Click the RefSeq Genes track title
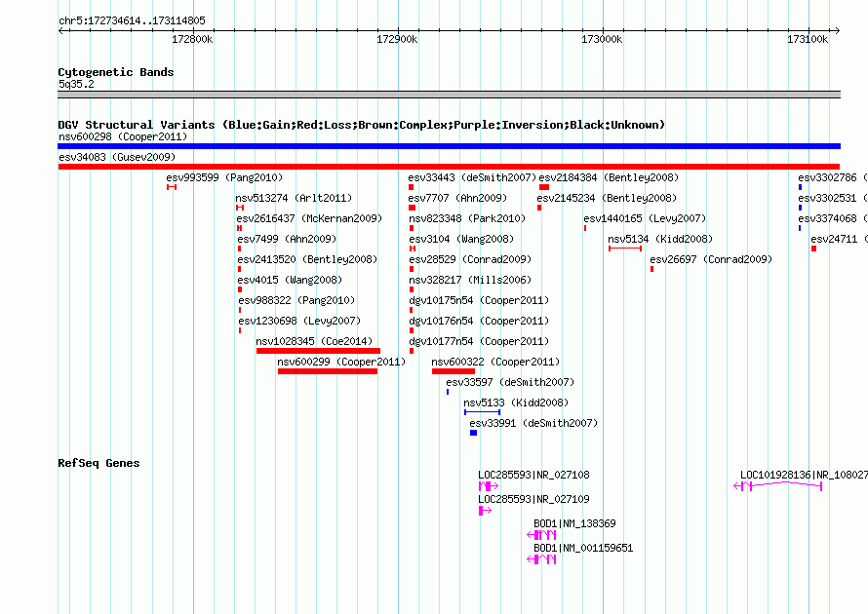 click(x=99, y=463)
